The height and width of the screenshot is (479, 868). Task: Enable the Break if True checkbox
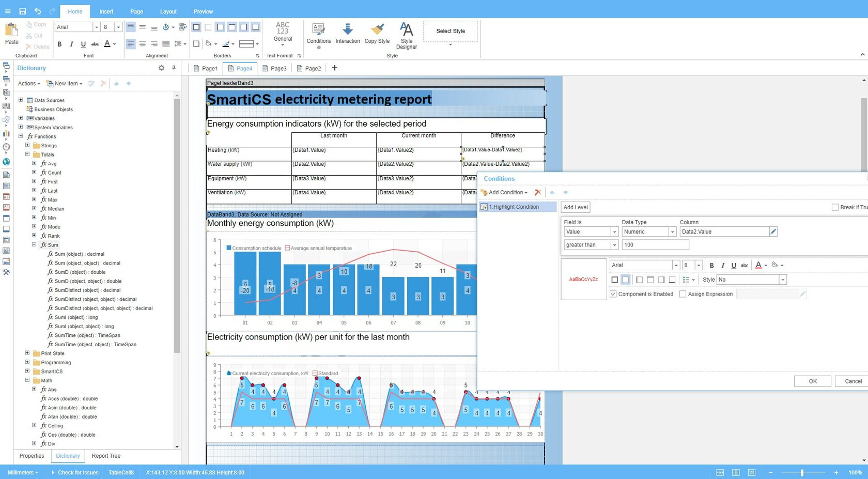tap(835, 207)
